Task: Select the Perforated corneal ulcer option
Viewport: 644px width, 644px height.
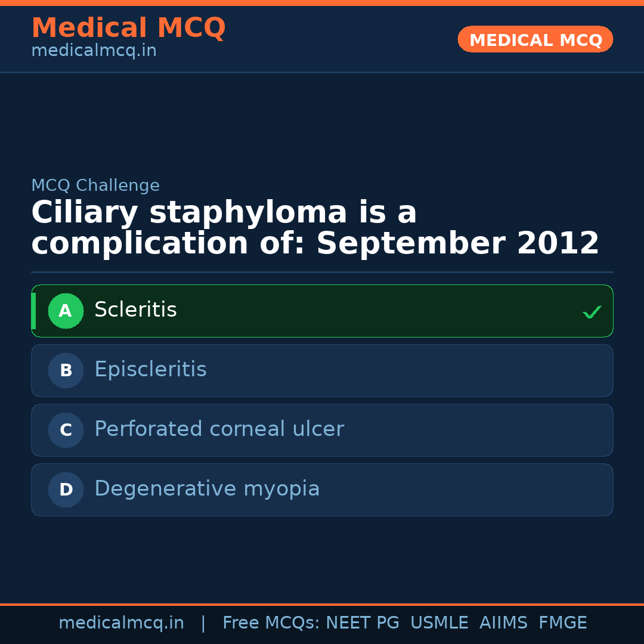Action: pyautogui.click(x=322, y=430)
